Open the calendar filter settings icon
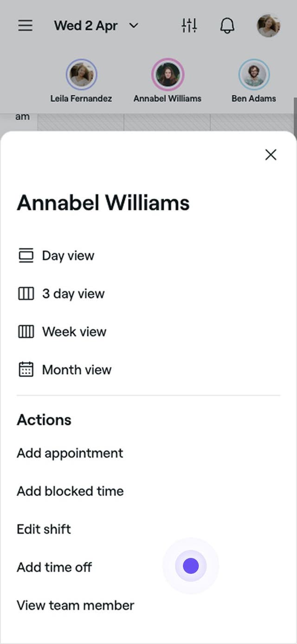This screenshot has width=297, height=644. point(189,25)
